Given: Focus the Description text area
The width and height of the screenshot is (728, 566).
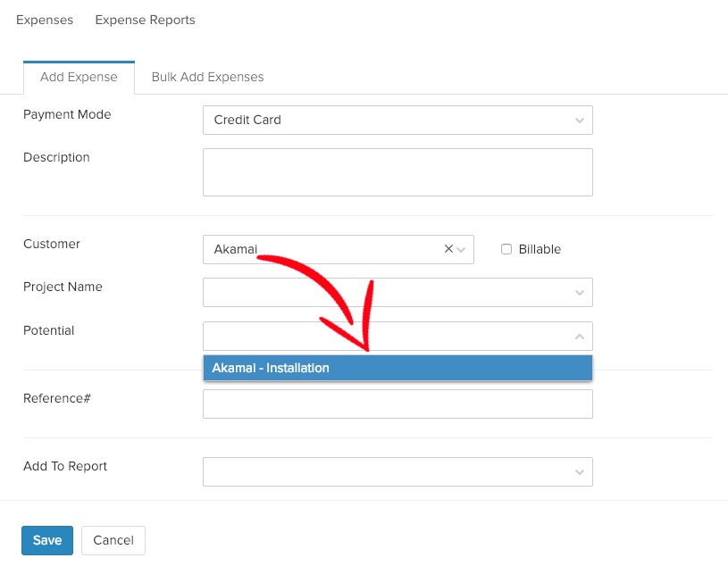Looking at the screenshot, I should coord(397,171).
